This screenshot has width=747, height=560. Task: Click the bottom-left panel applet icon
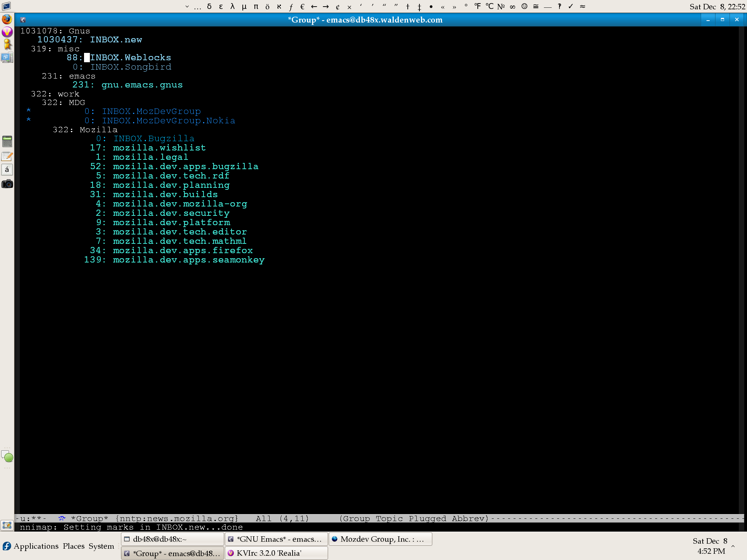pos(7,525)
